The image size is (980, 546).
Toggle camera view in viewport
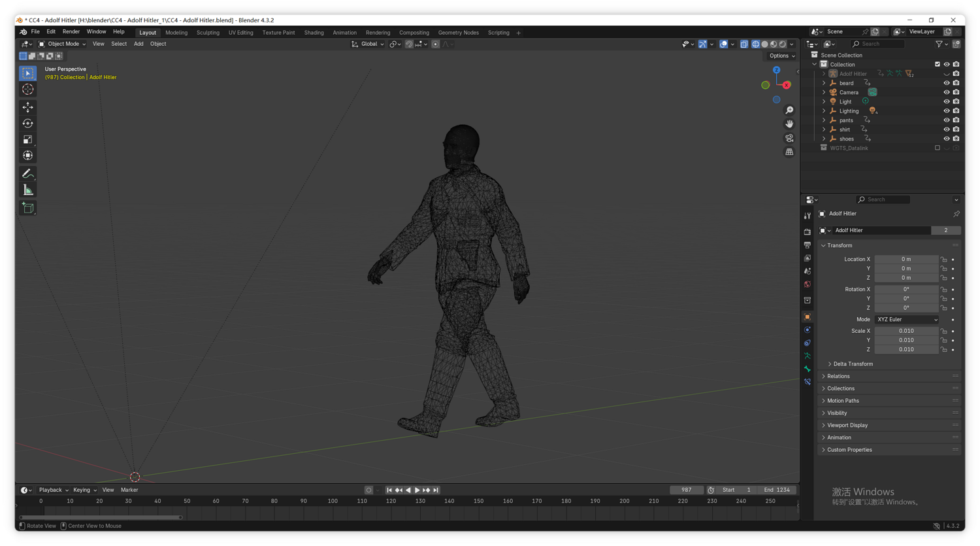(x=789, y=138)
